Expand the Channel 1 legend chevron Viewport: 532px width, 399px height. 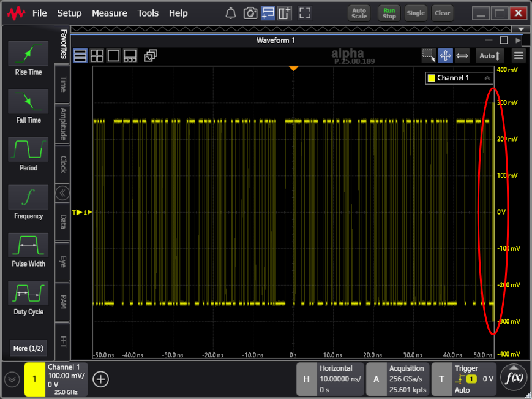pyautogui.click(x=487, y=78)
